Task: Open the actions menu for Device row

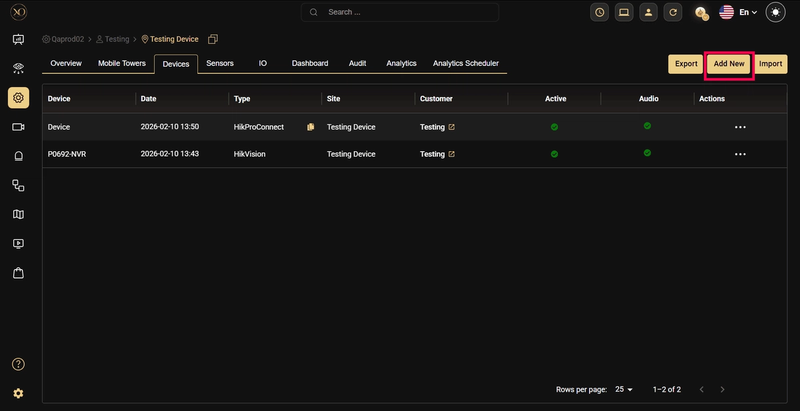Action: (740, 127)
